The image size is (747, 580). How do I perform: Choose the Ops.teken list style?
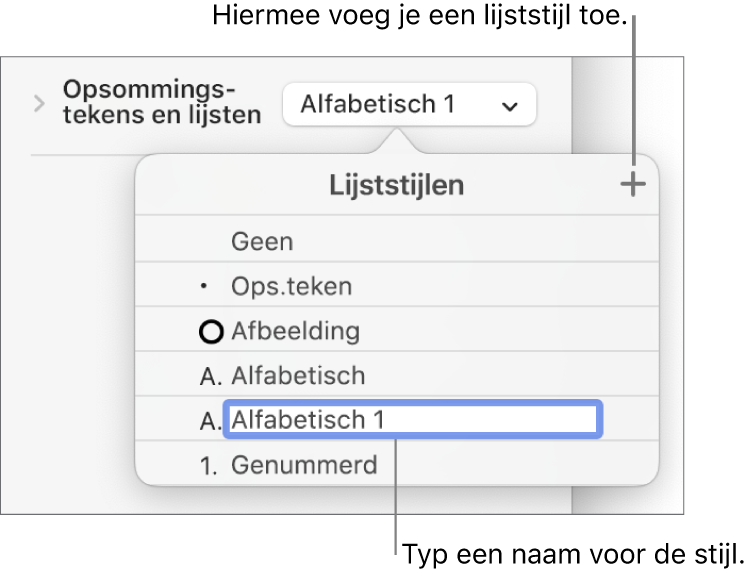pos(291,287)
